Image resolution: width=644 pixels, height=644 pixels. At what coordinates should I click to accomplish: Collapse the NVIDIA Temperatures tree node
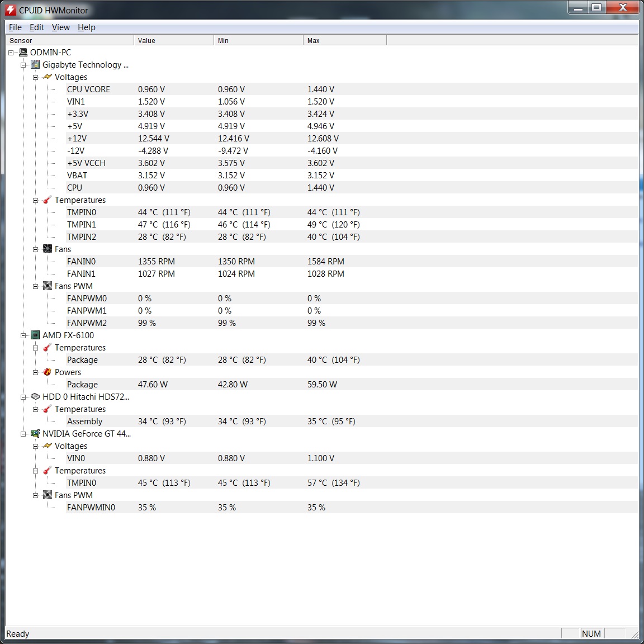coord(35,471)
